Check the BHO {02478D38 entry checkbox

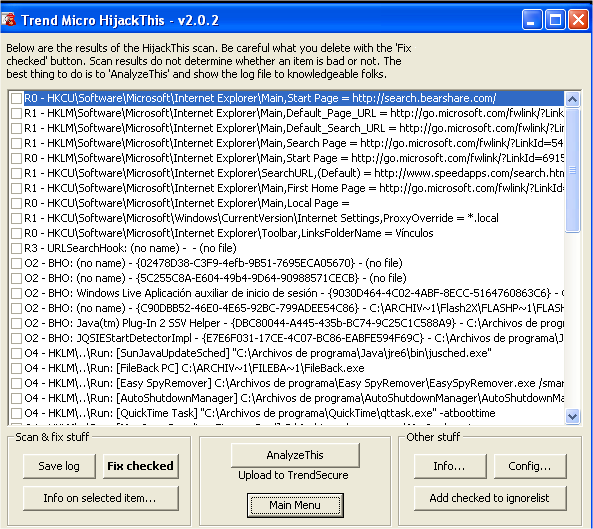16,263
